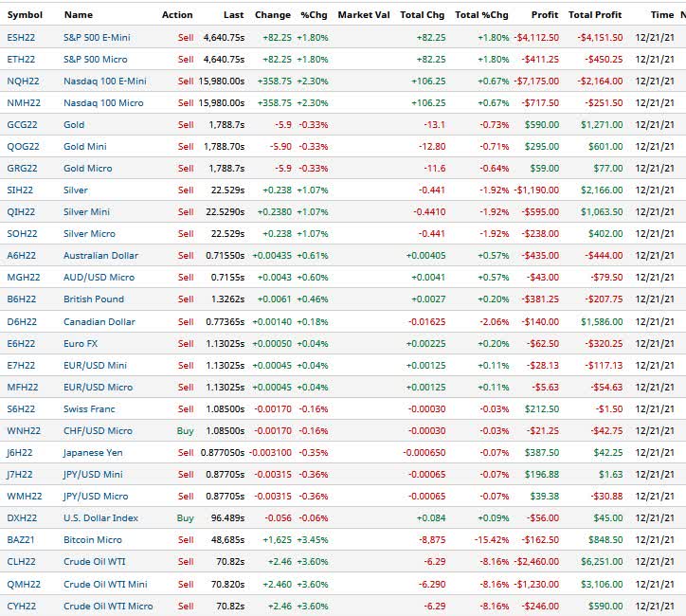
Task: Open the GRG22 symbol link
Action: (x=23, y=169)
